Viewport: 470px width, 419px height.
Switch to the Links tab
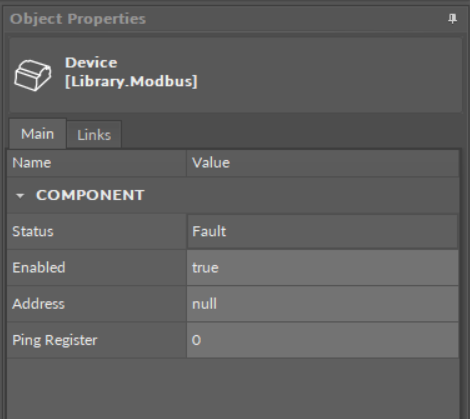pos(94,135)
